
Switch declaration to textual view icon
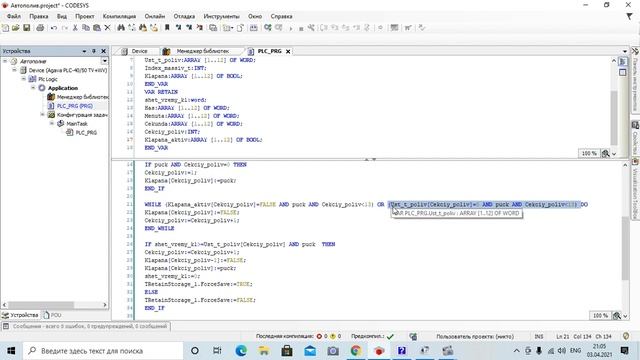coord(622,61)
